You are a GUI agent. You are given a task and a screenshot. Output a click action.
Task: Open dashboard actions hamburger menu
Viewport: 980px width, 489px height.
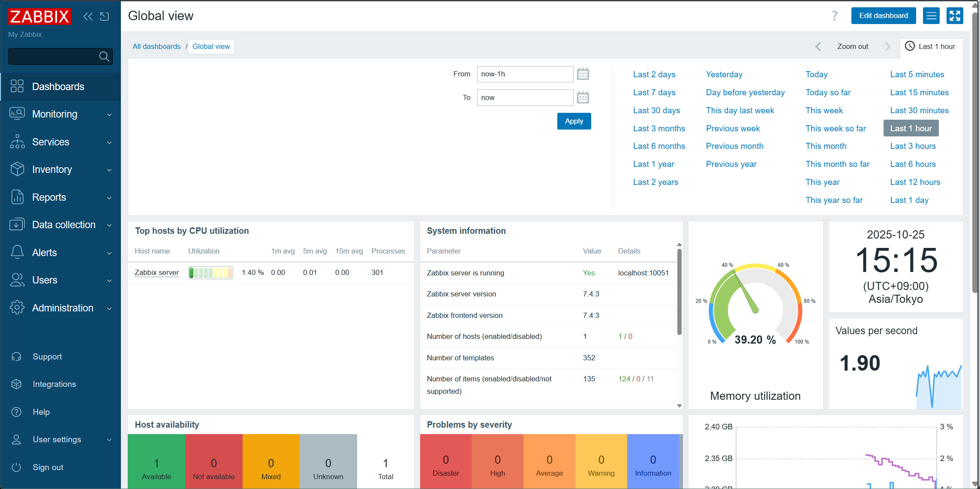click(931, 16)
